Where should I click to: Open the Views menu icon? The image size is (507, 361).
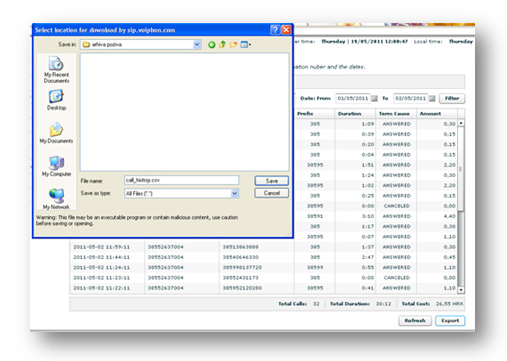click(246, 44)
